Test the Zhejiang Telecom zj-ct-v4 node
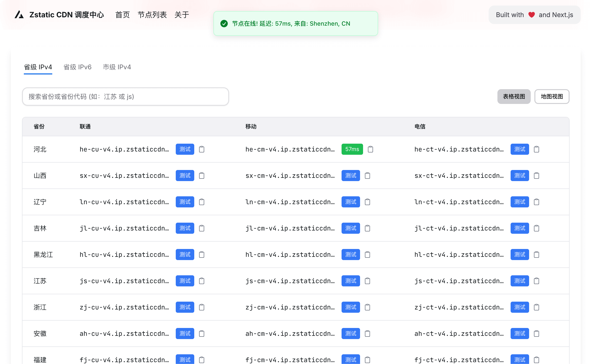The width and height of the screenshot is (592, 364). (519, 307)
